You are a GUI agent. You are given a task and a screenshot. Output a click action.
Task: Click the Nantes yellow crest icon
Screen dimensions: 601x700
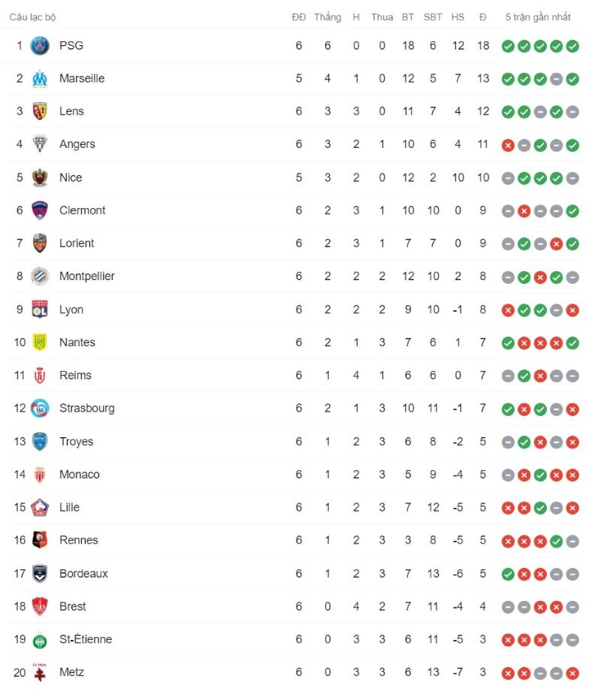tap(40, 342)
